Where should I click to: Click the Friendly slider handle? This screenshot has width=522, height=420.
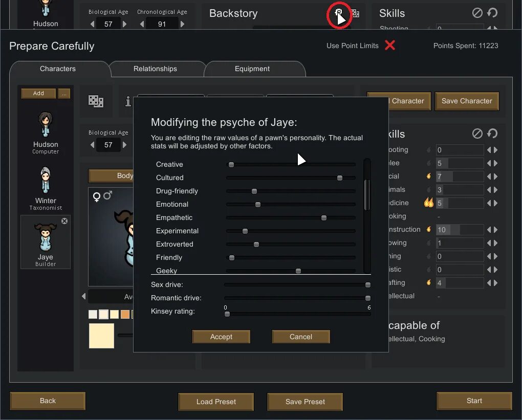pyautogui.click(x=232, y=258)
